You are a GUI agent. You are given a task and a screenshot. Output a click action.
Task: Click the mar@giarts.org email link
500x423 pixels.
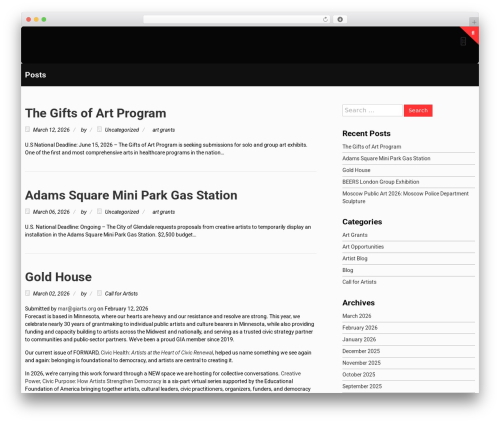77,309
